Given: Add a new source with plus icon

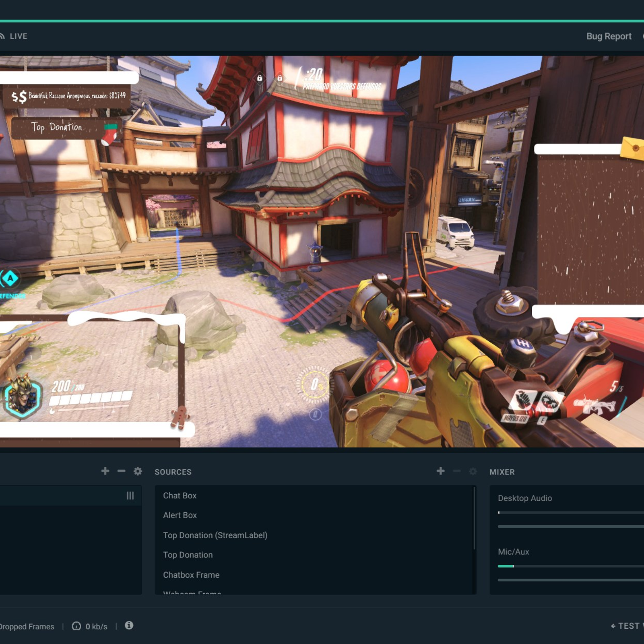Looking at the screenshot, I should 441,471.
